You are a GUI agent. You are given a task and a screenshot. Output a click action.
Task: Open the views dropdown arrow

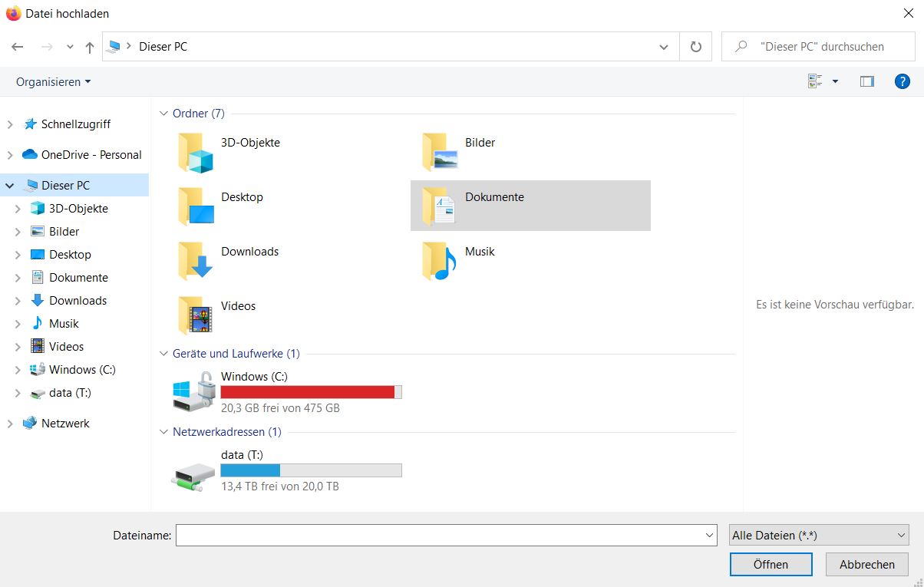[833, 81]
